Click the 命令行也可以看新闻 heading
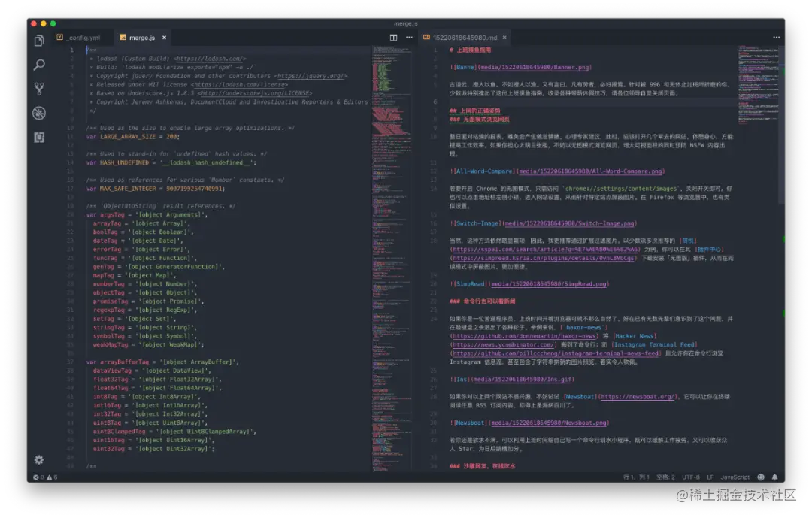 pyautogui.click(x=482, y=301)
